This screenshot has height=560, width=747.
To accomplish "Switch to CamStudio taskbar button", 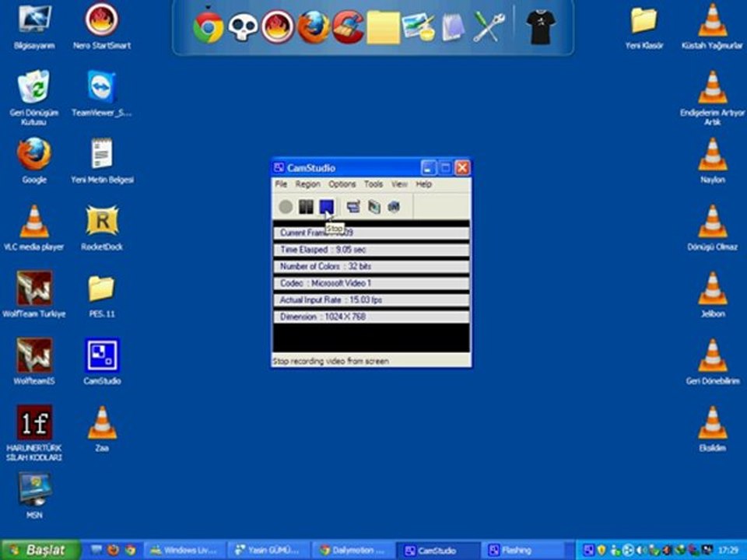I will click(x=437, y=551).
